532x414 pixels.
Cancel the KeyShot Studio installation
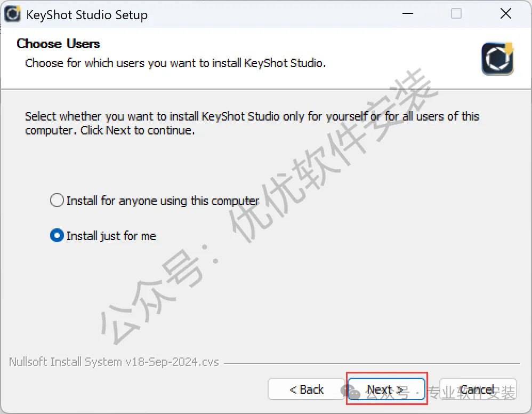pos(478,389)
